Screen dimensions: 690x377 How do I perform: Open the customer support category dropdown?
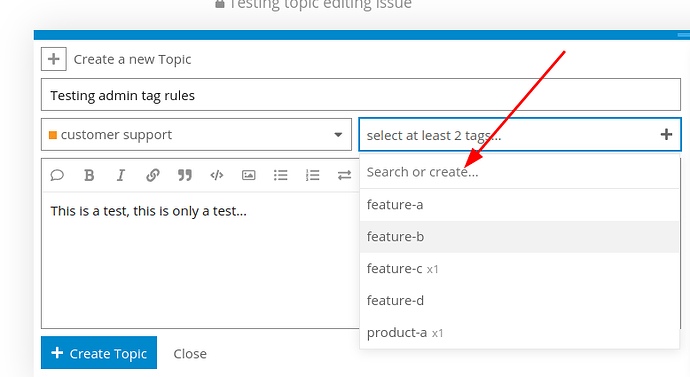(196, 135)
